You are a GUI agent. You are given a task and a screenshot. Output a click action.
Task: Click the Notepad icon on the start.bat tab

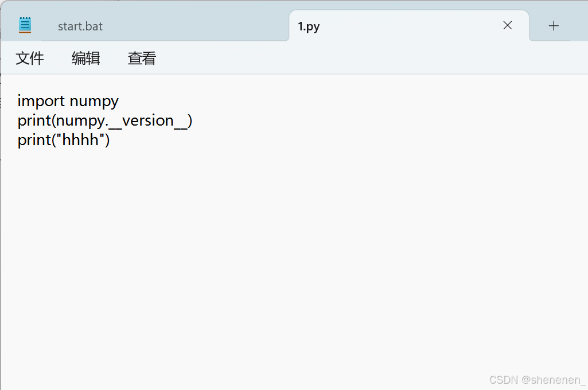[x=24, y=24]
